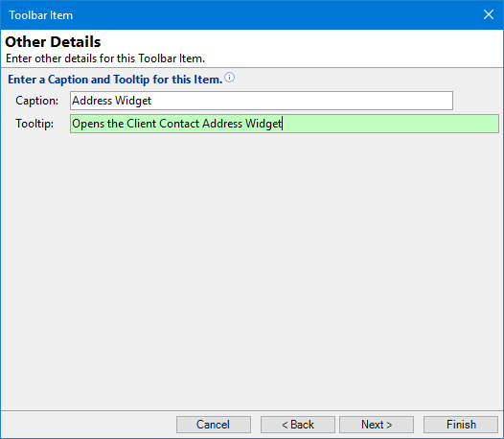
Task: Click the 'Caption:' label
Action: click(37, 101)
